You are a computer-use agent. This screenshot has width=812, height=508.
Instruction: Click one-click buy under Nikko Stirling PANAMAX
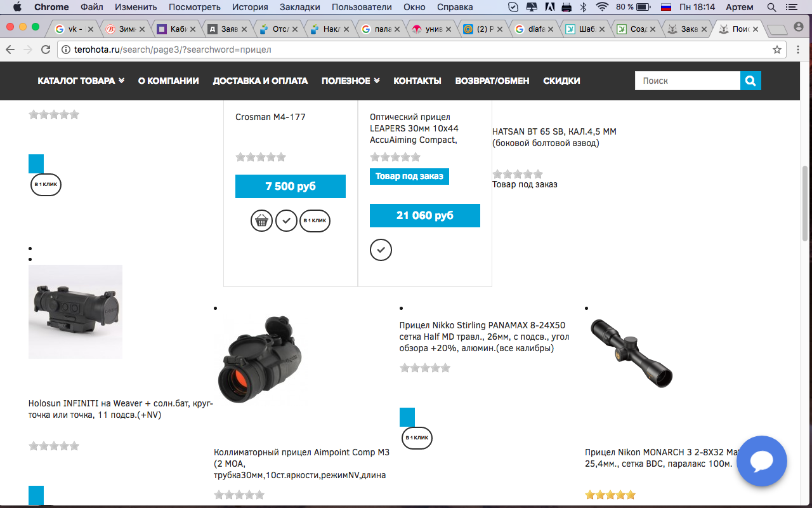[417, 438]
